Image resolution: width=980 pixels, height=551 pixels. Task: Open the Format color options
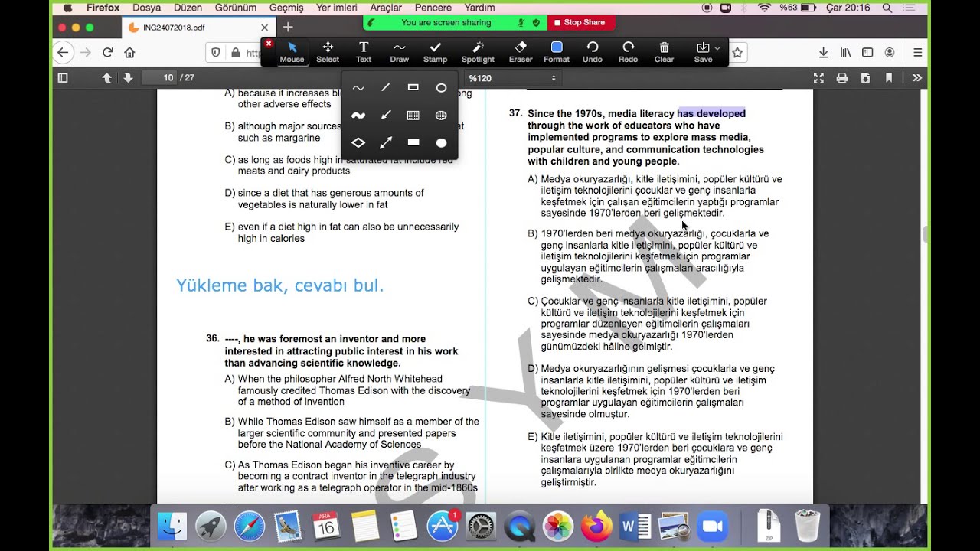point(557,52)
